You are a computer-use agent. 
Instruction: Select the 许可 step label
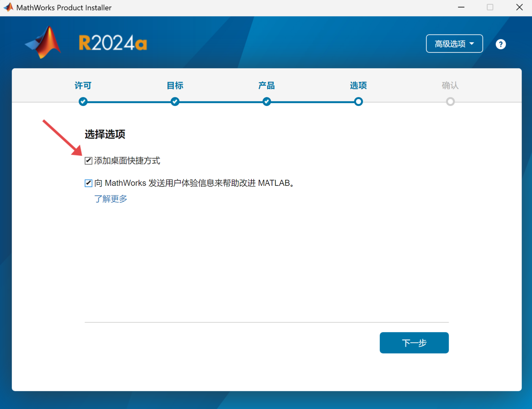click(x=83, y=85)
